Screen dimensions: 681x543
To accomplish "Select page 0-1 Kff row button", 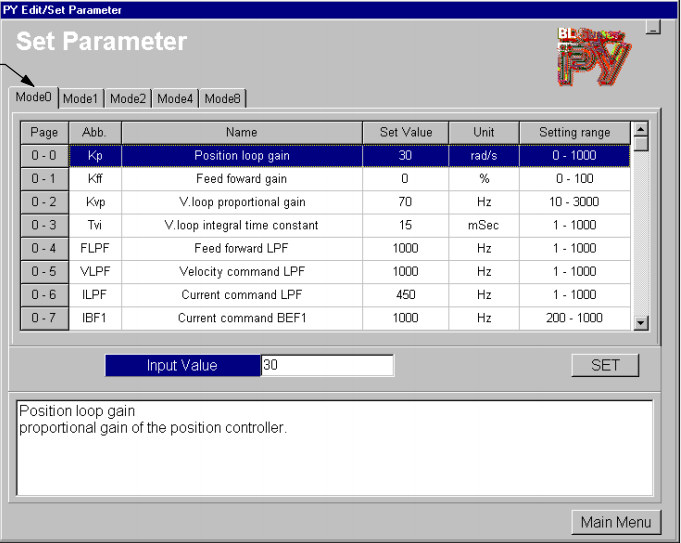I will pyautogui.click(x=44, y=179).
